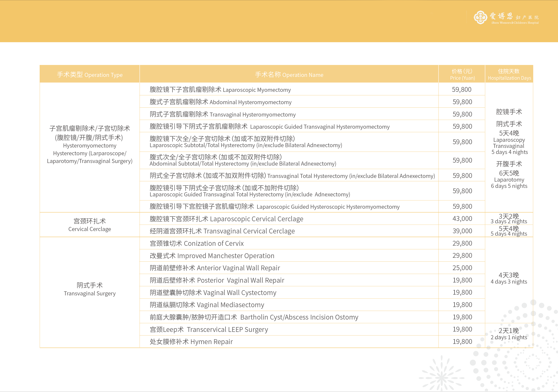This screenshot has height=392, width=558.
Task: Select 'Laparoscopic Guided Transvaginal Total Hysterectomy' row
Action: coord(289,191)
